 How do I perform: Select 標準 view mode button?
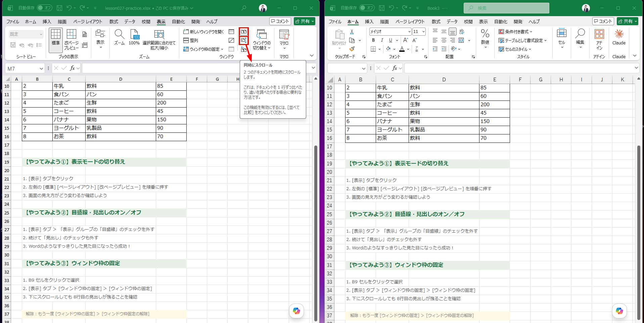[x=56, y=40]
